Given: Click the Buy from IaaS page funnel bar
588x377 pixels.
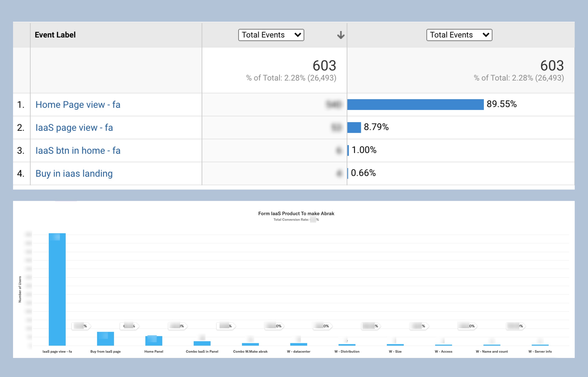Looking at the screenshot, I should point(105,339).
